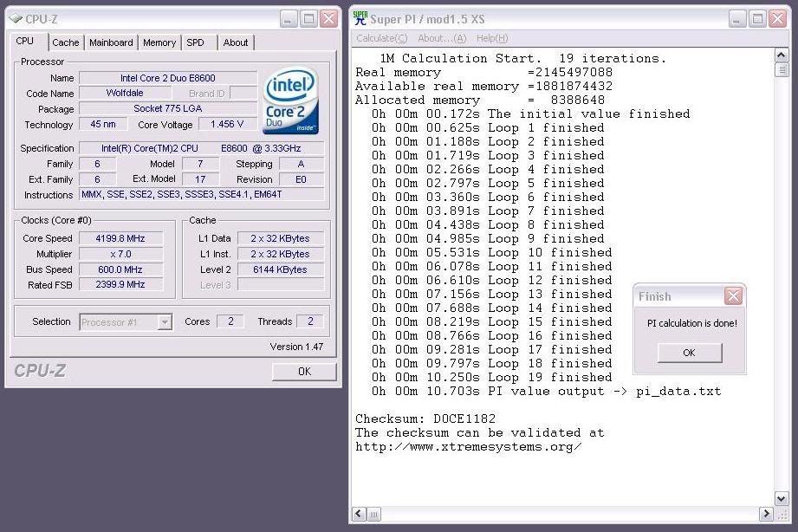Click the Model value 7

click(200, 164)
